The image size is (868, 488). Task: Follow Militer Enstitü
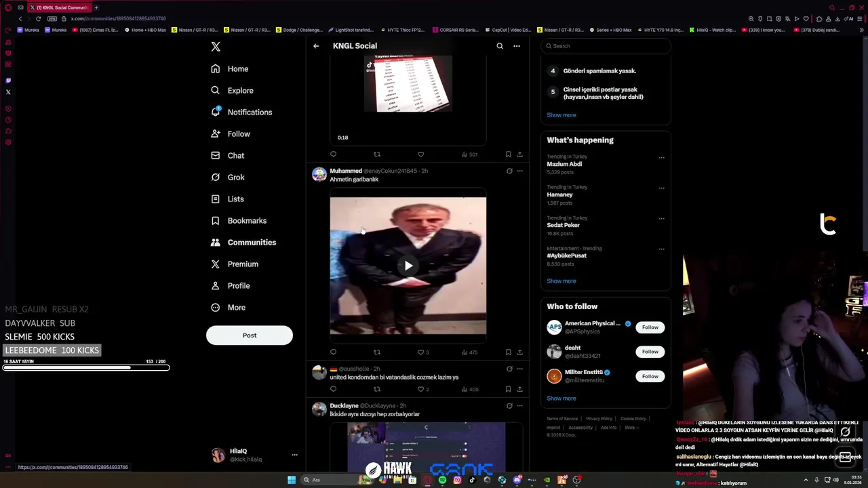(x=650, y=376)
